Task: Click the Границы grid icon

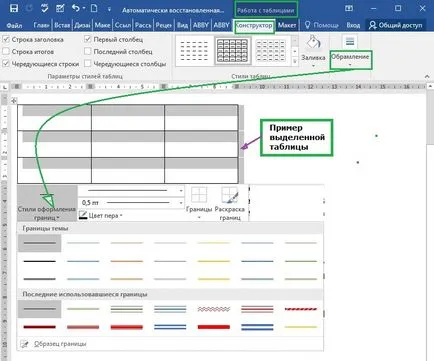Action: (x=199, y=195)
